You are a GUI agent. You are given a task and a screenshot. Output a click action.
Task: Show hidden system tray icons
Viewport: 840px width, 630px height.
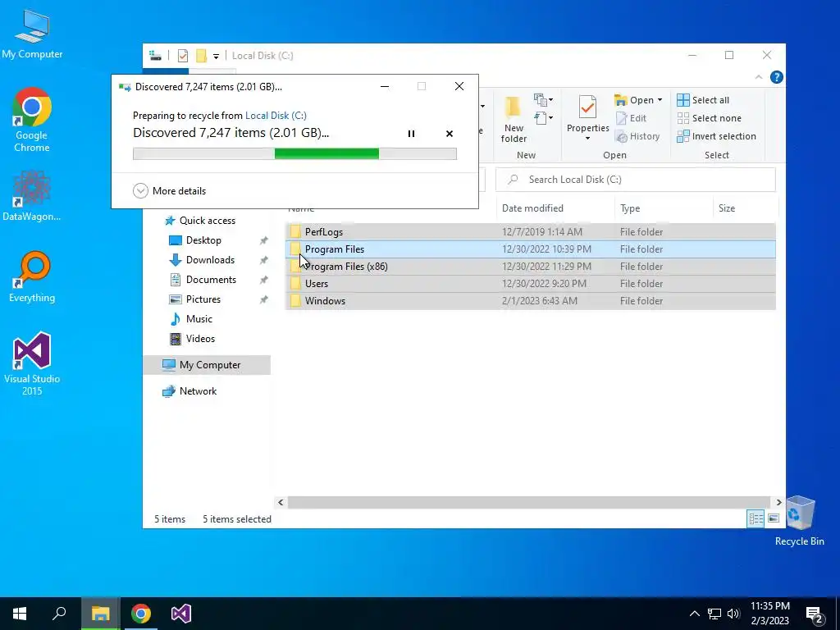click(694, 614)
